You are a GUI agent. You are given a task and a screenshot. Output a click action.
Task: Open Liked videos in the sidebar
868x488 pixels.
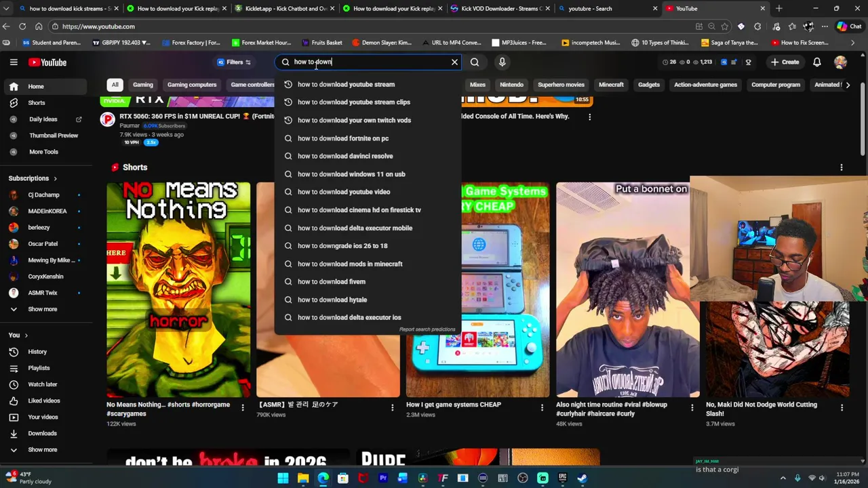[46, 401]
